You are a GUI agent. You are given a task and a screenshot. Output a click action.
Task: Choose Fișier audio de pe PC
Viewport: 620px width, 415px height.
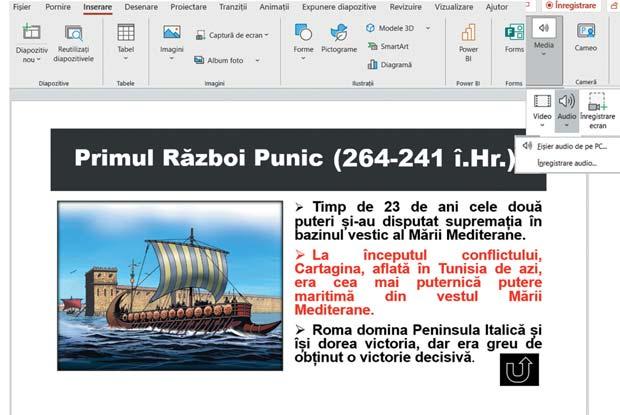567,146
